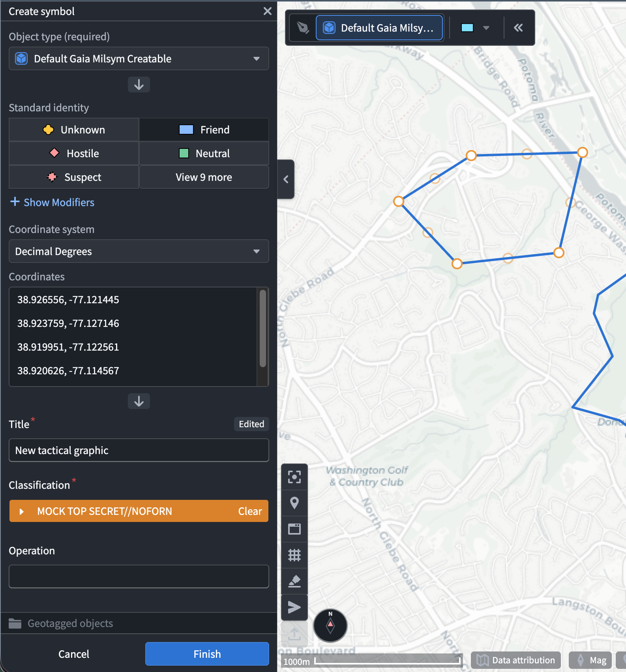Click coordinate 38.926556, -77.121445

pos(68,300)
